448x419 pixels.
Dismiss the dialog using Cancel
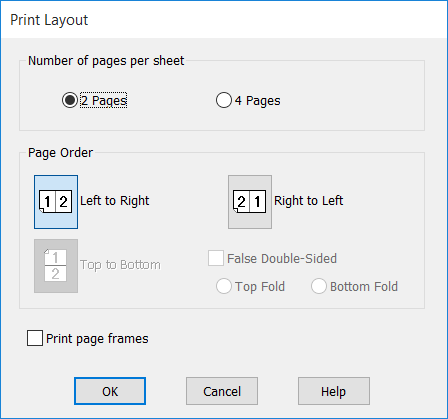[222, 391]
